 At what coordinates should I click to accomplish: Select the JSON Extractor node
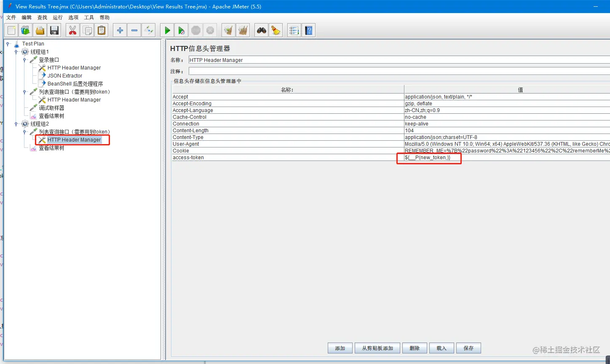(65, 76)
